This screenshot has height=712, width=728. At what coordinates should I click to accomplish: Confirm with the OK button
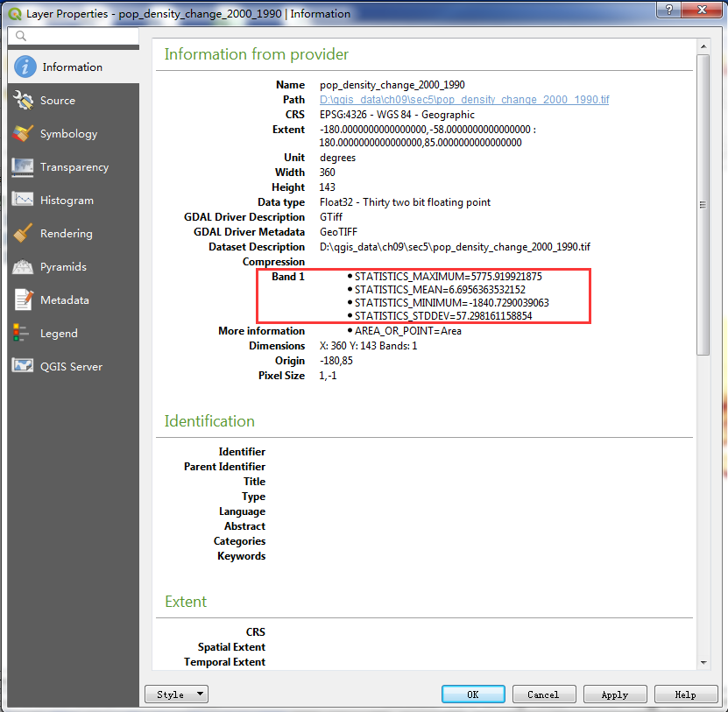(473, 694)
